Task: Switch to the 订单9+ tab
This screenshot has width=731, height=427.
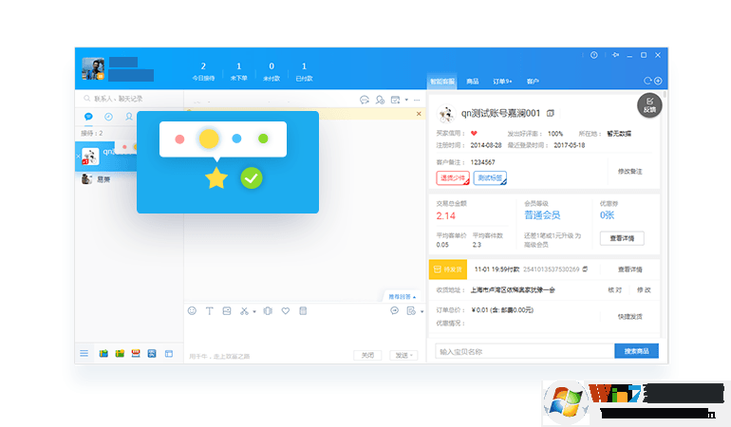Action: [x=503, y=81]
